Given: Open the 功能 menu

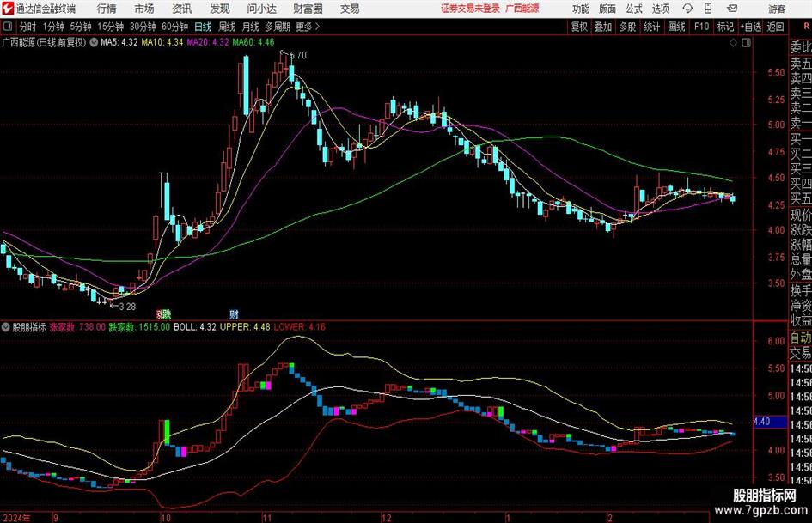Looking at the screenshot, I should click(x=581, y=9).
